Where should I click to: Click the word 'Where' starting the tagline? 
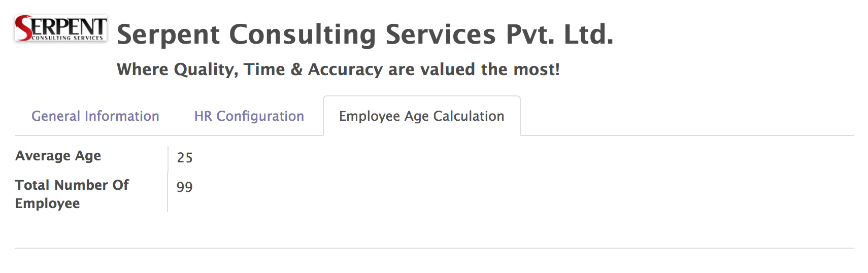142,70
